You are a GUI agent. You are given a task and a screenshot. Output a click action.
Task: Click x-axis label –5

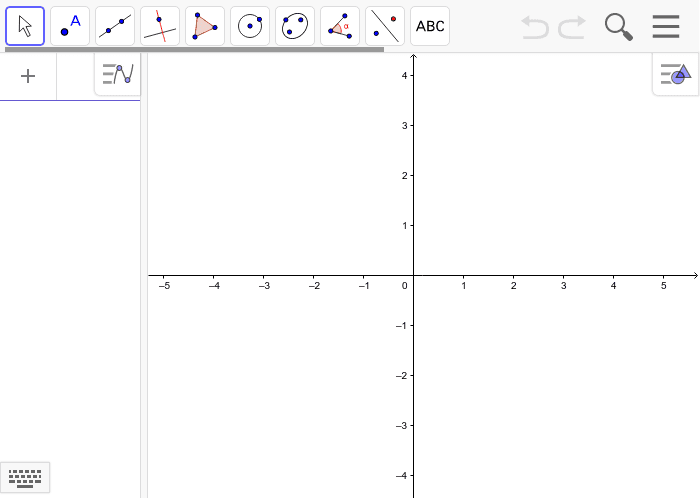(x=164, y=286)
